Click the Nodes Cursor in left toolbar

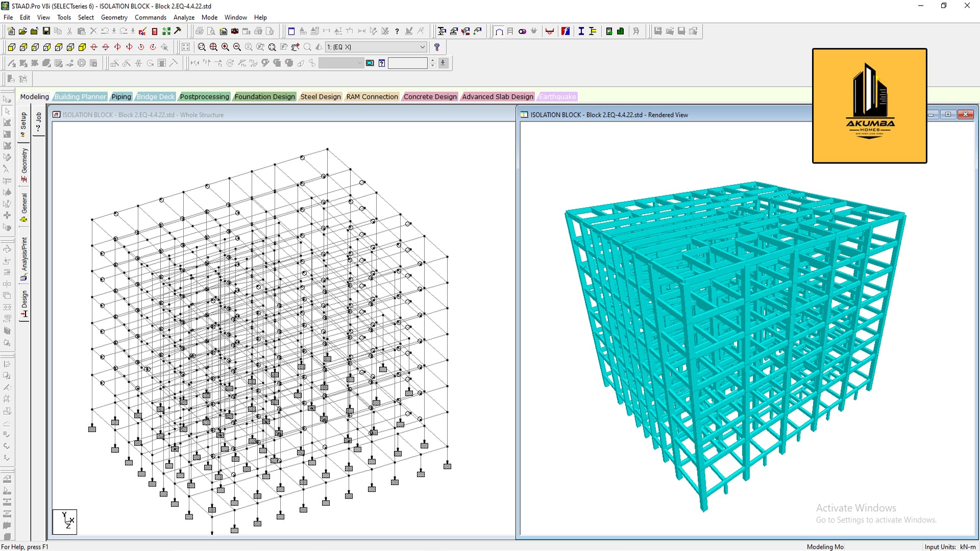tap(7, 99)
